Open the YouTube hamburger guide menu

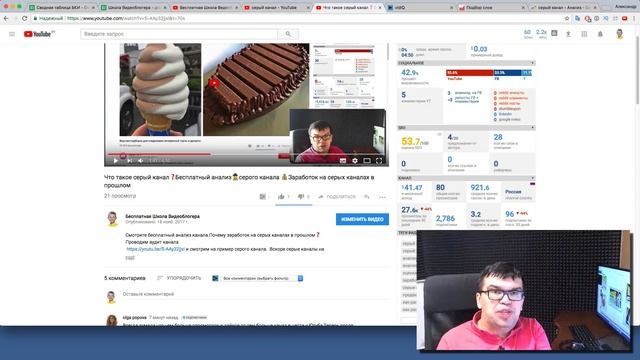[12, 34]
